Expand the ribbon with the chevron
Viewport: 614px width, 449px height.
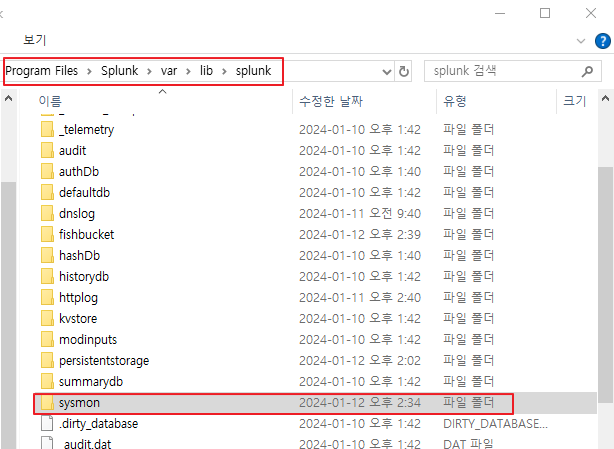click(581, 41)
